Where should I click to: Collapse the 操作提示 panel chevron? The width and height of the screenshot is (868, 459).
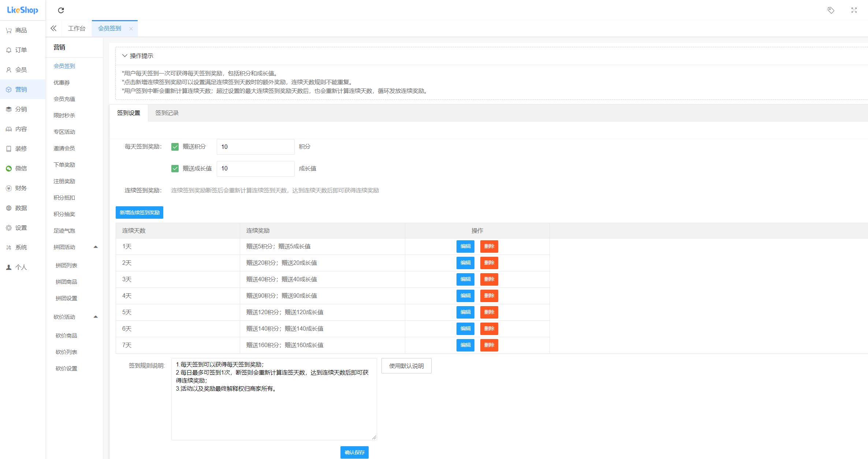[x=124, y=56]
